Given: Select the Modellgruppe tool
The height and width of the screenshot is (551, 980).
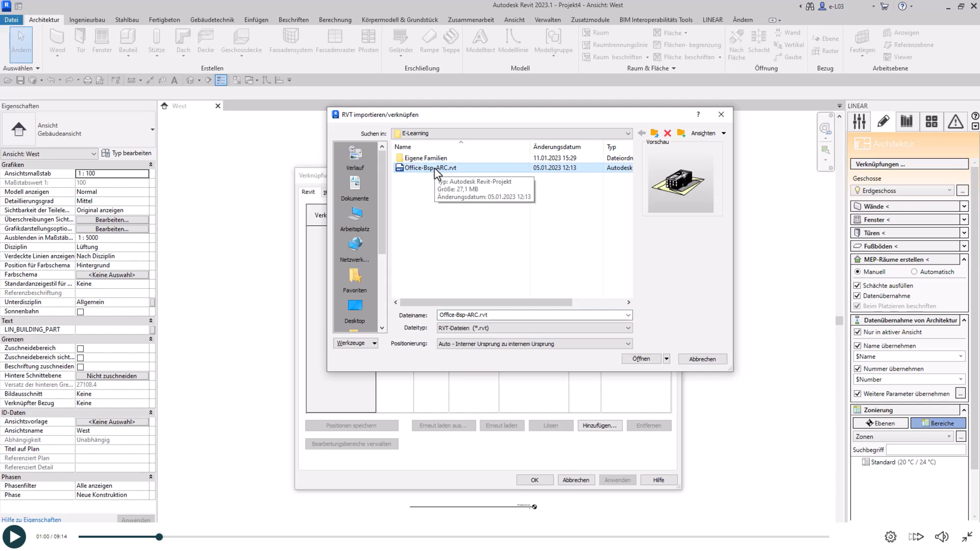Looking at the screenshot, I should (553, 42).
